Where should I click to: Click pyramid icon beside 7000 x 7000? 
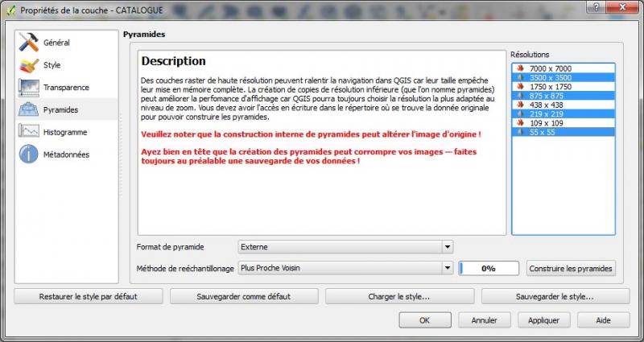[x=521, y=68]
